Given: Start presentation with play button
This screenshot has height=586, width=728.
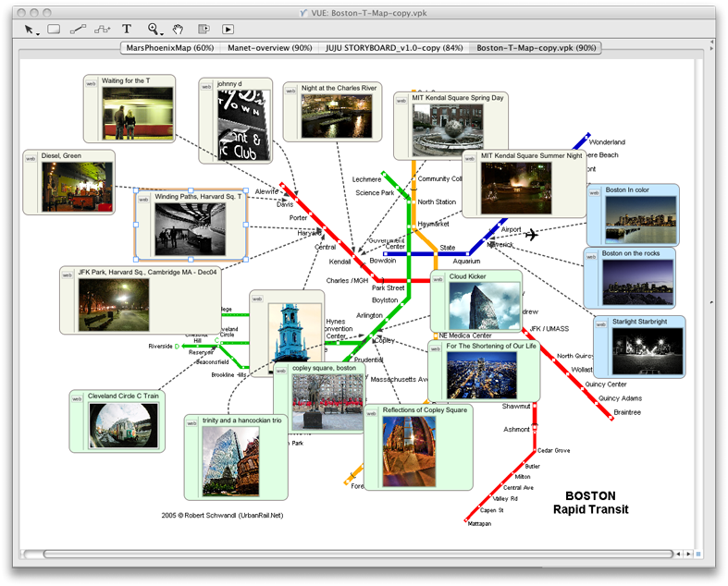Looking at the screenshot, I should pos(228,30).
